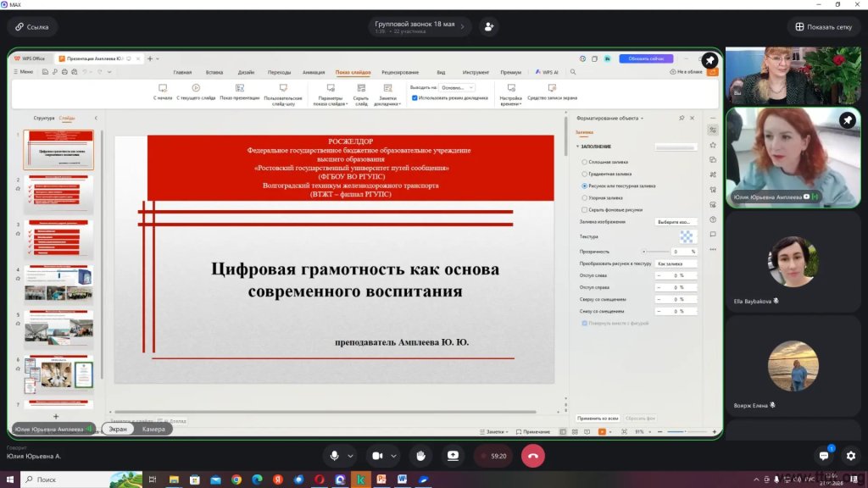Close the Форматирование объекта panel
The width and height of the screenshot is (868, 488).
pos(692,118)
